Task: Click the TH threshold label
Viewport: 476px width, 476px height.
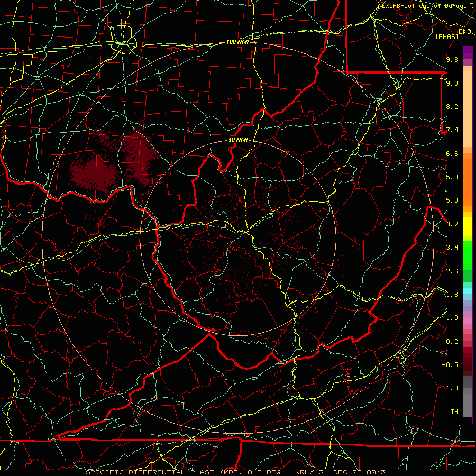Action: (454, 411)
